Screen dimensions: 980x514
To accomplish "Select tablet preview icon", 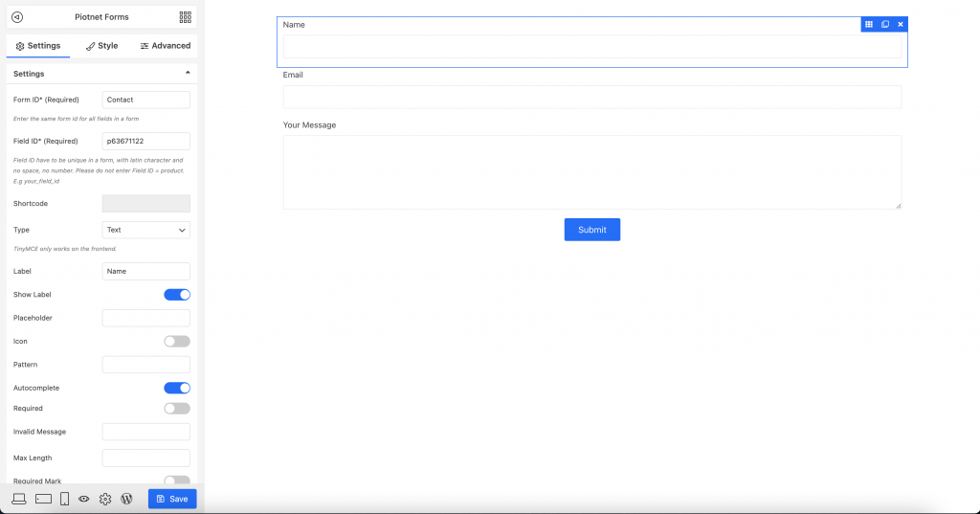I will point(43,499).
